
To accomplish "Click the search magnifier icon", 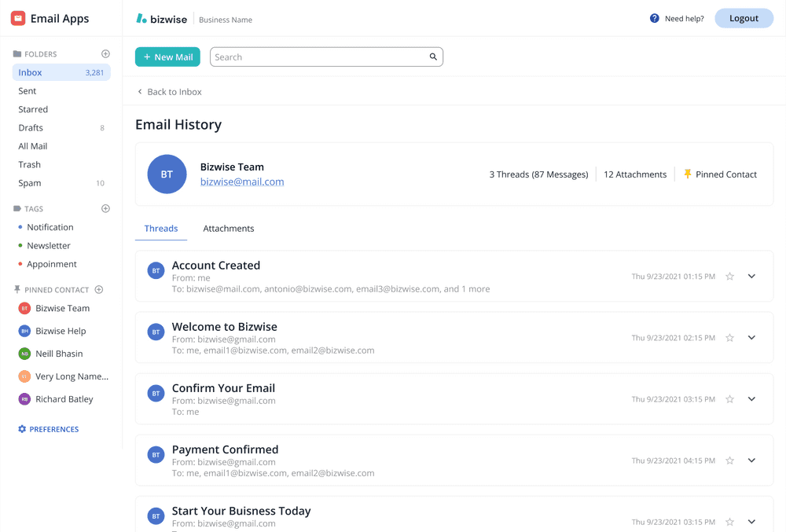I will (x=432, y=57).
